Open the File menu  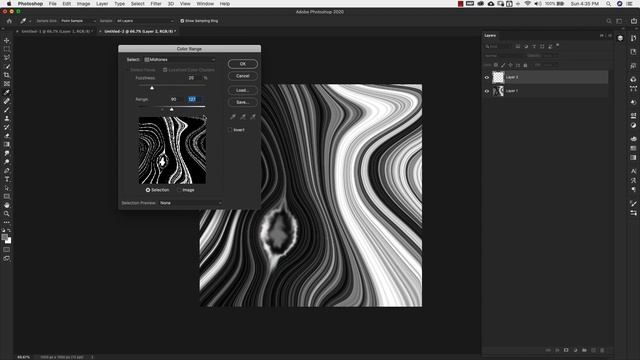[x=53, y=4]
